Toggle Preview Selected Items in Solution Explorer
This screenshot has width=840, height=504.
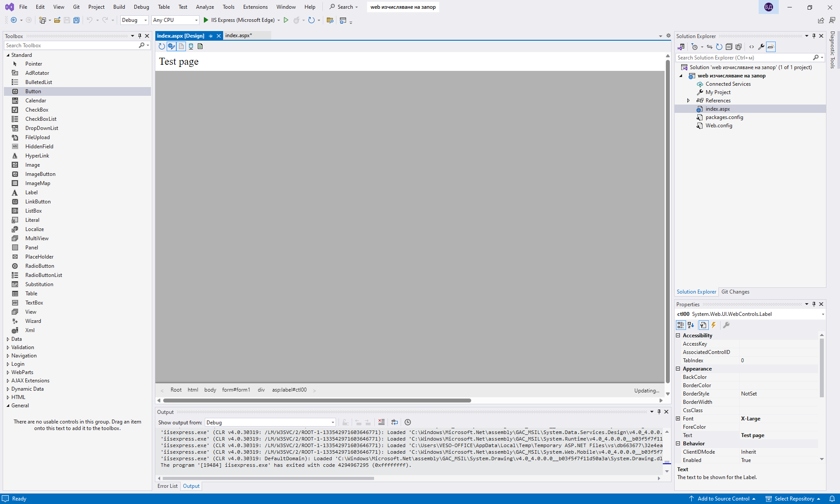point(771,47)
